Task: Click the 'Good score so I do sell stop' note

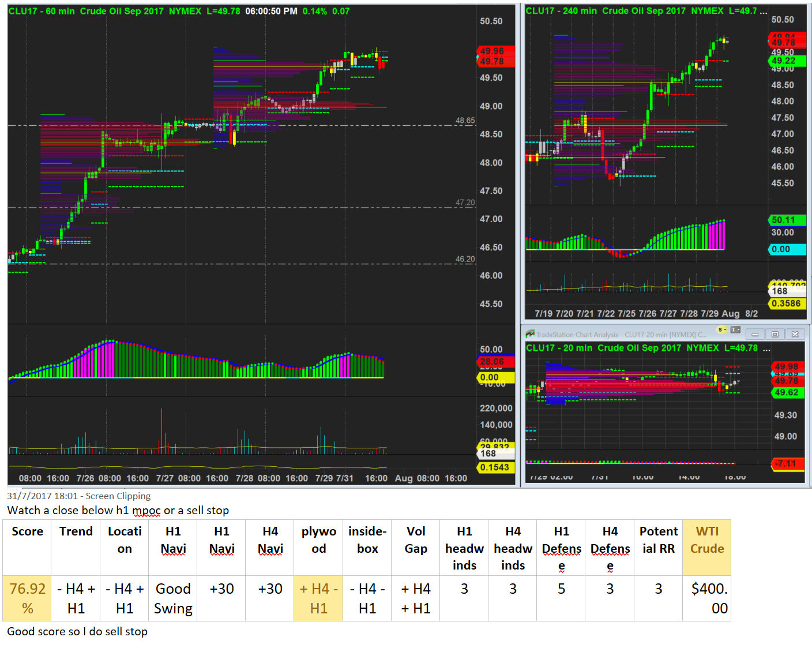Action: pos(77,631)
